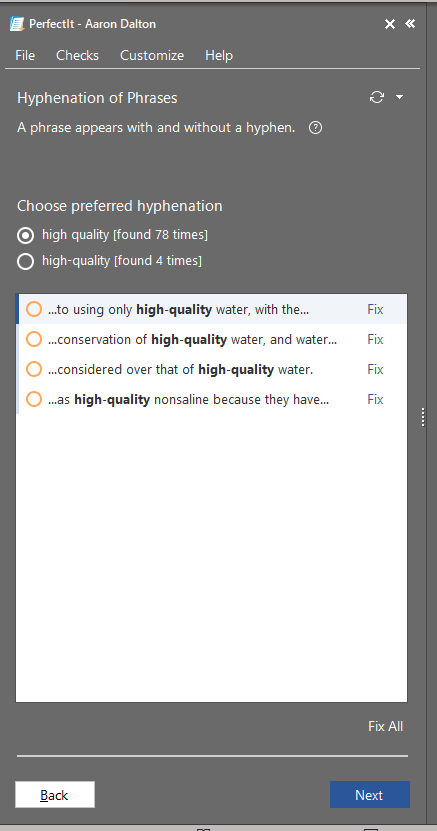Open dropdown arrow beside the refresh icon
This screenshot has width=437, height=831.
point(399,97)
